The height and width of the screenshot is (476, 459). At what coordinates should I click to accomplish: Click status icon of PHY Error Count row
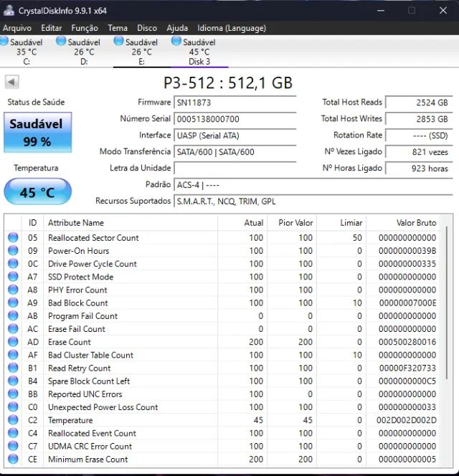point(13,290)
